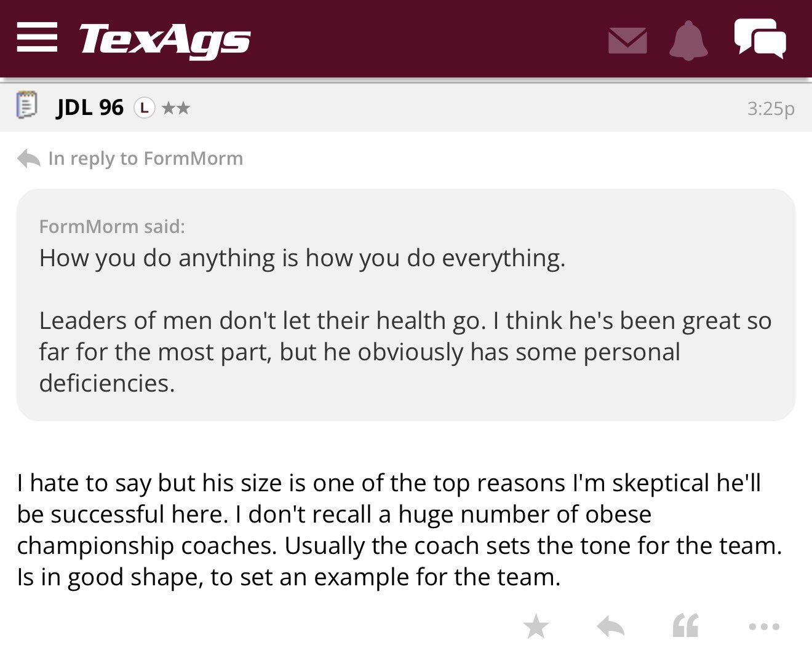Click the TexAgs logo
This screenshot has height=656, width=812.
pos(164,40)
